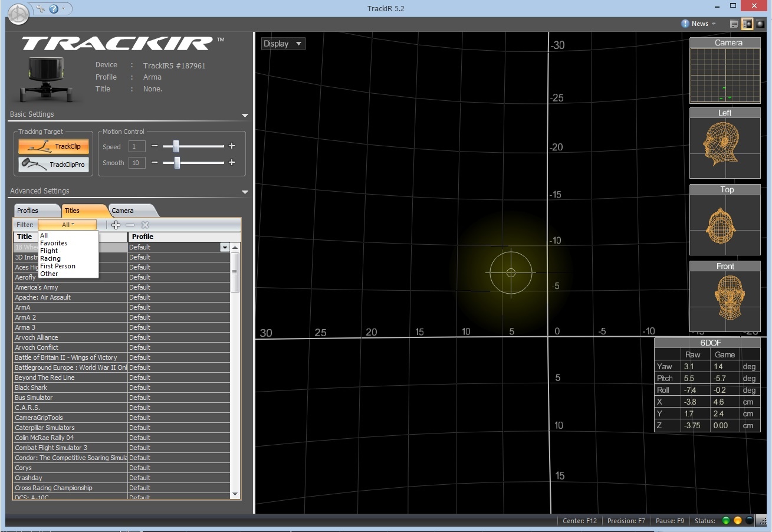
Task: Open profile dropdown arrow for first title row
Action: pos(225,248)
